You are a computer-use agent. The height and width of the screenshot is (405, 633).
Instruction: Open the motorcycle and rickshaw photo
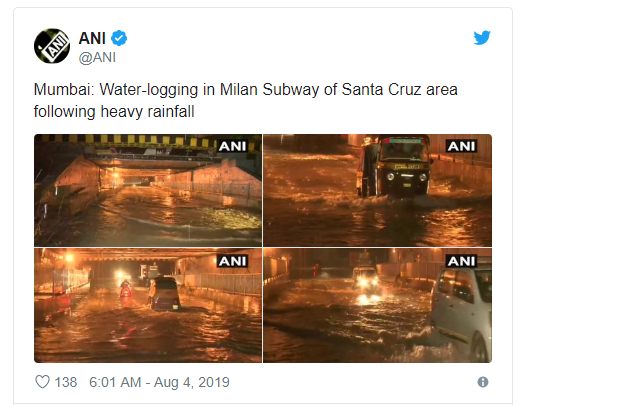148,305
